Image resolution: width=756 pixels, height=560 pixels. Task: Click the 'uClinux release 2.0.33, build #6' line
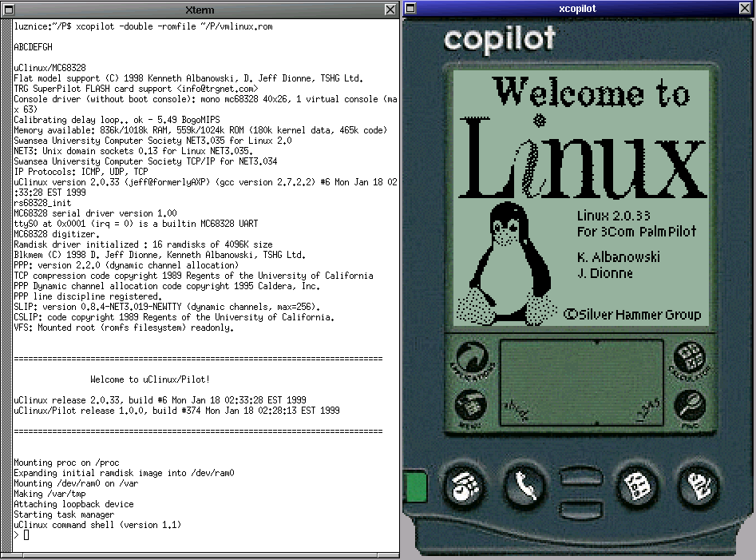tap(160, 400)
